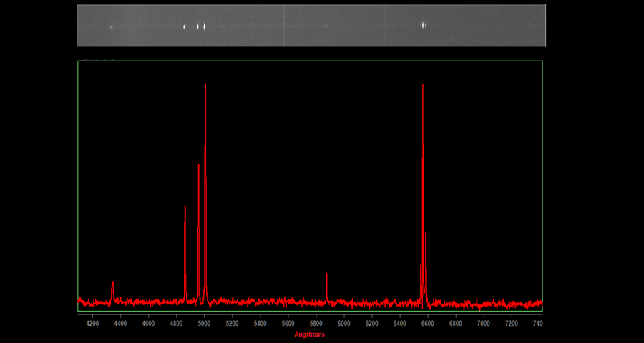This screenshot has width=644, height=343.
Task: Click the Angstroms axis title
Action: (309, 334)
